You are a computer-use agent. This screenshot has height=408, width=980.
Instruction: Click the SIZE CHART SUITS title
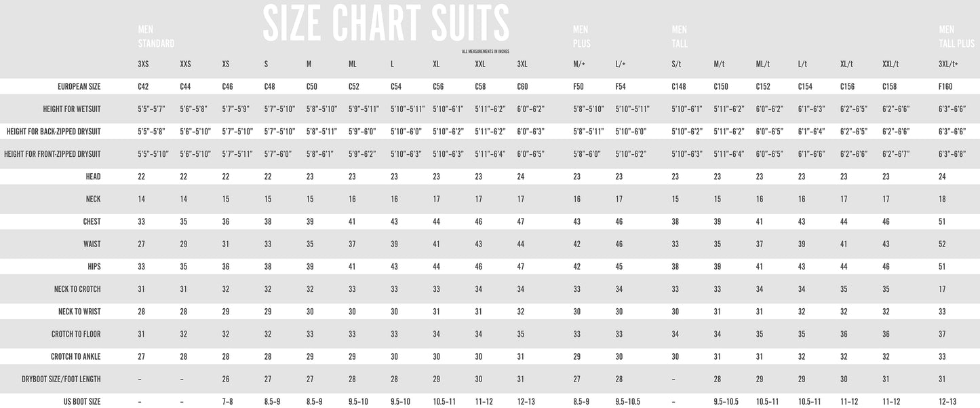click(385, 23)
